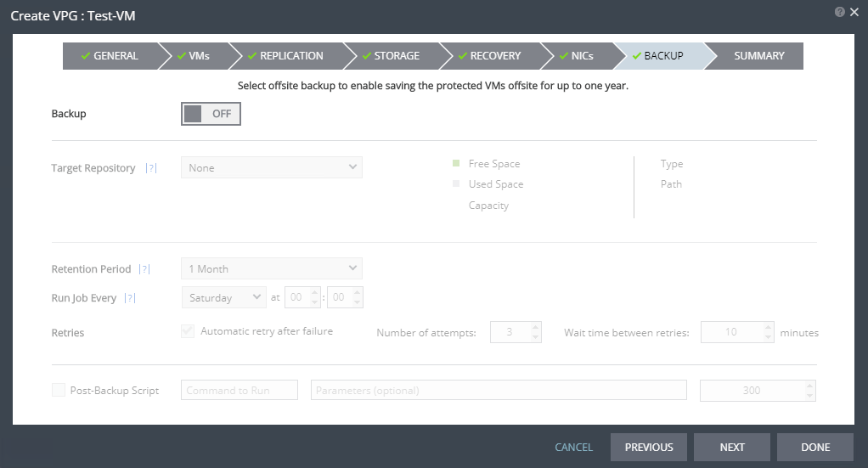Jump to the SUMMARY step
This screenshot has height=468, width=868.
[x=758, y=56]
